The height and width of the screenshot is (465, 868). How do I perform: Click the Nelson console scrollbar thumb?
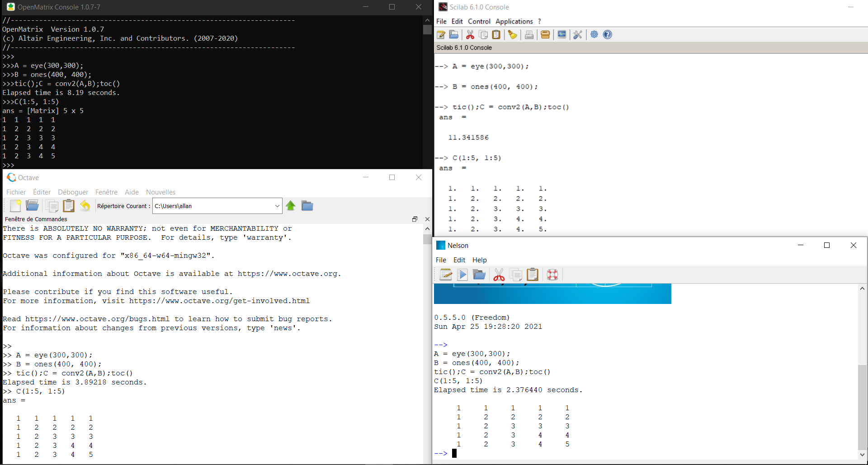(x=862, y=407)
